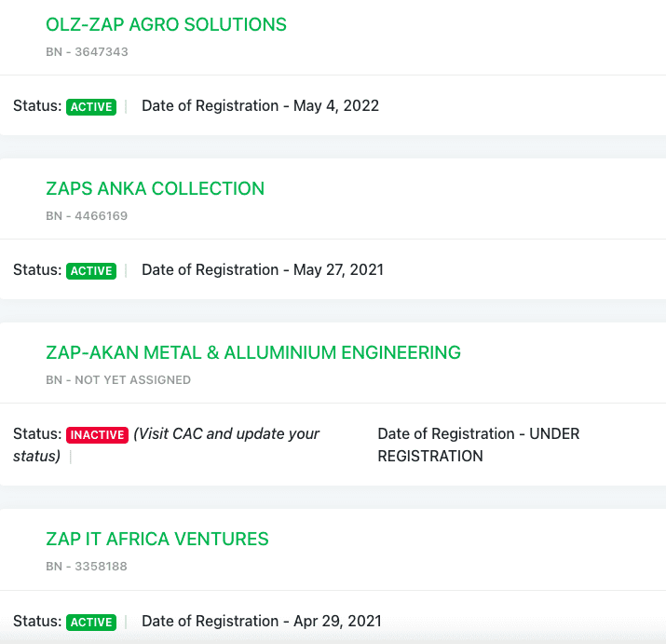Click the Visit CAC and update your status note
Image resolution: width=666 pixels, height=644 pixels.
(x=226, y=434)
